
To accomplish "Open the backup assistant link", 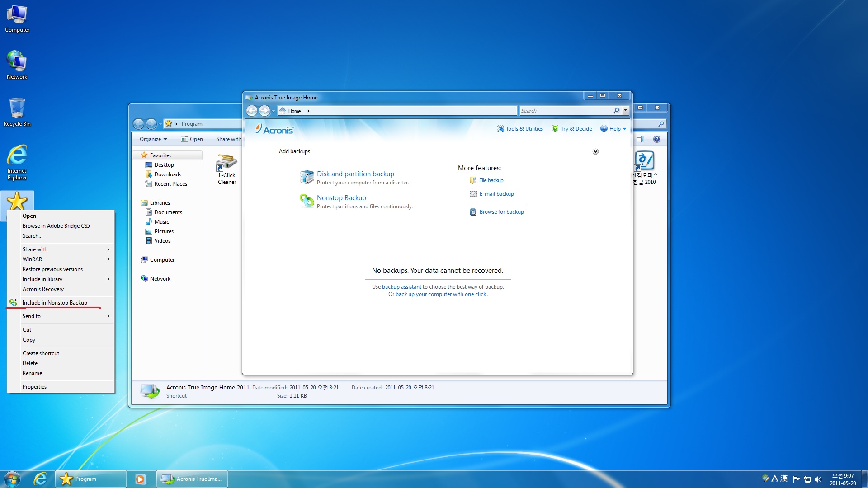I will coord(401,287).
